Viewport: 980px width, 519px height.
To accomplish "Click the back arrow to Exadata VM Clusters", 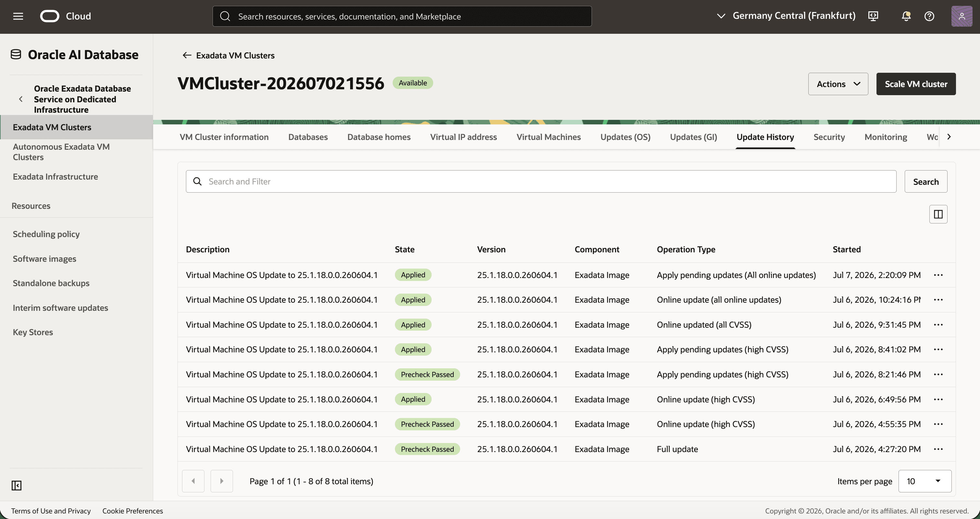I will [186, 55].
